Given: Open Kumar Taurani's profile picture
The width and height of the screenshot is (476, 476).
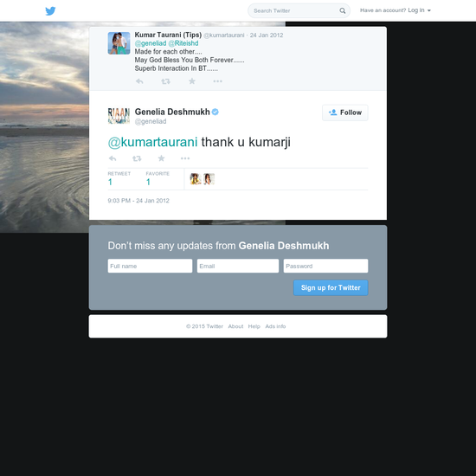Looking at the screenshot, I should point(119,43).
